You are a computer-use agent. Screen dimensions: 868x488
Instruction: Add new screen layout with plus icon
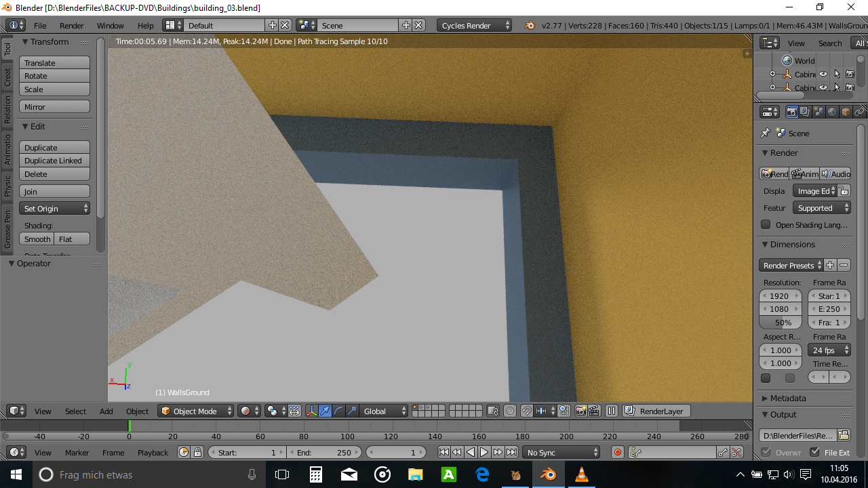click(273, 25)
